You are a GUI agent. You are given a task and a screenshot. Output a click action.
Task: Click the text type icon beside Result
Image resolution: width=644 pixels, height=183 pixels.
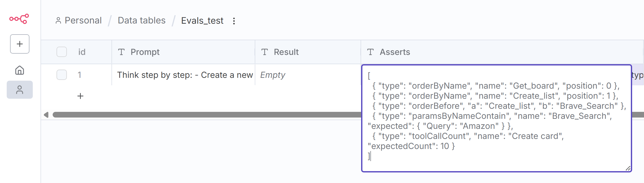pyautogui.click(x=265, y=52)
